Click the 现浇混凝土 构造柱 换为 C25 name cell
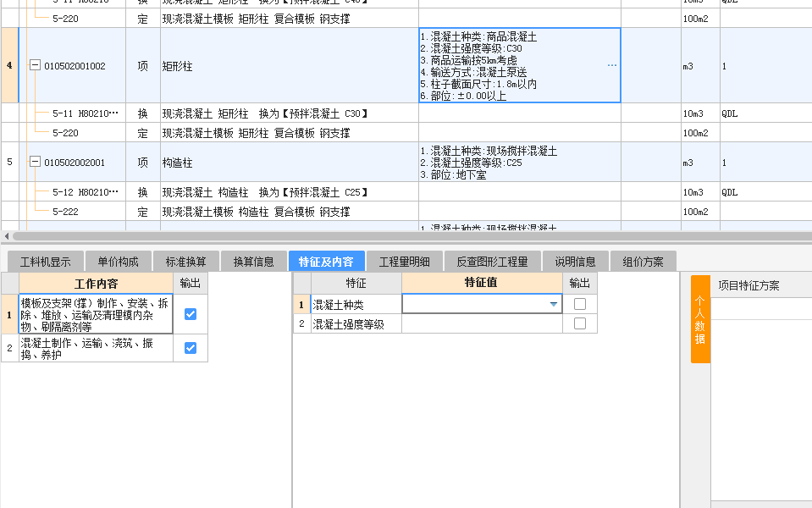812x508 pixels. pyautogui.click(x=290, y=191)
